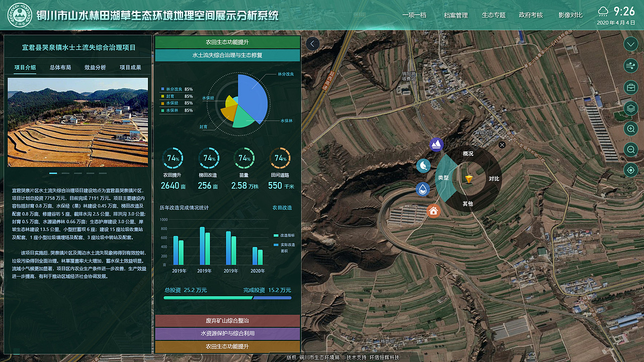Open 生态专题 in the top navigation
The image size is (644, 362).
[494, 15]
